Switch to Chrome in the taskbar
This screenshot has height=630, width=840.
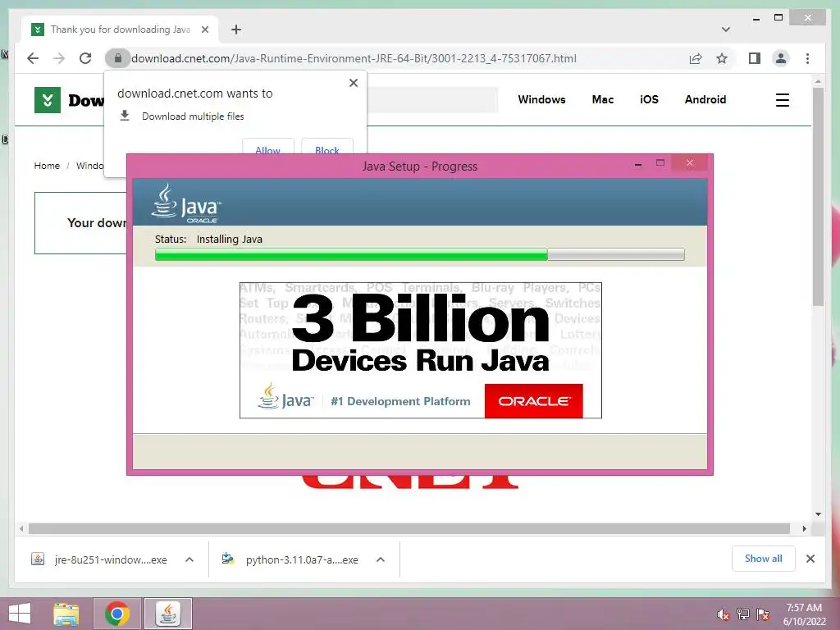pyautogui.click(x=117, y=614)
